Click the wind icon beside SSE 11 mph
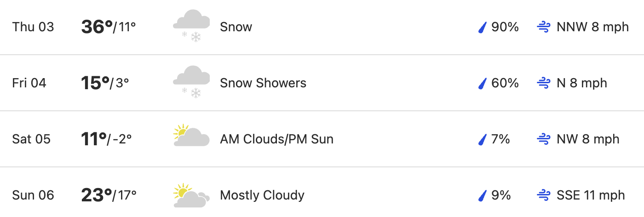 (544, 196)
